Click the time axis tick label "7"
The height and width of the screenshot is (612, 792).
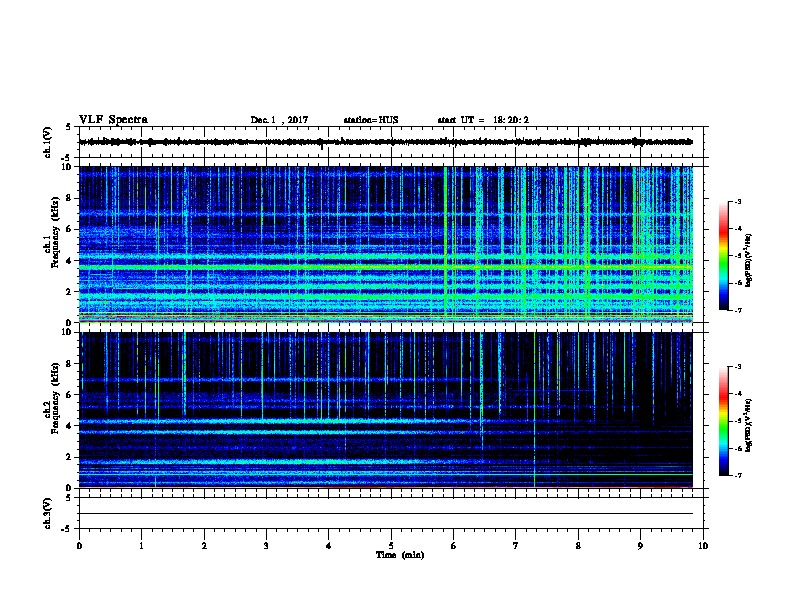pyautogui.click(x=516, y=546)
